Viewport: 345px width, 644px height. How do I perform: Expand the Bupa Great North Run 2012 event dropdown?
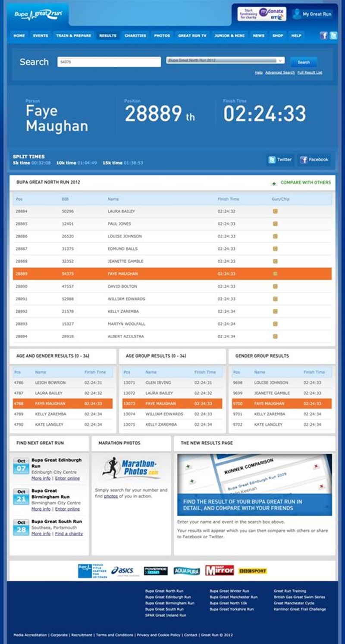[226, 61]
